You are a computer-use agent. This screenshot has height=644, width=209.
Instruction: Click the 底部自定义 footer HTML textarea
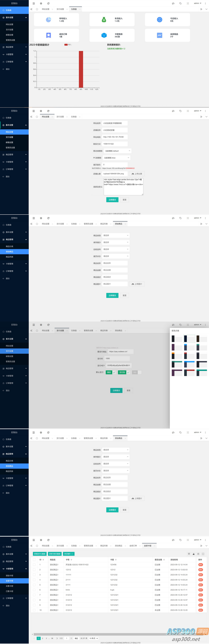coord(123,186)
